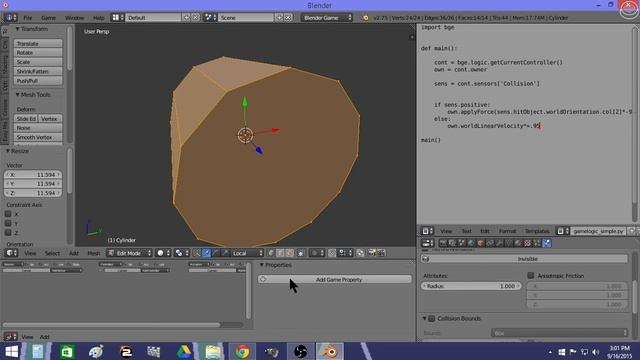Toggle snap during transform magnet icon
The height and width of the screenshot is (360, 640).
[332, 253]
